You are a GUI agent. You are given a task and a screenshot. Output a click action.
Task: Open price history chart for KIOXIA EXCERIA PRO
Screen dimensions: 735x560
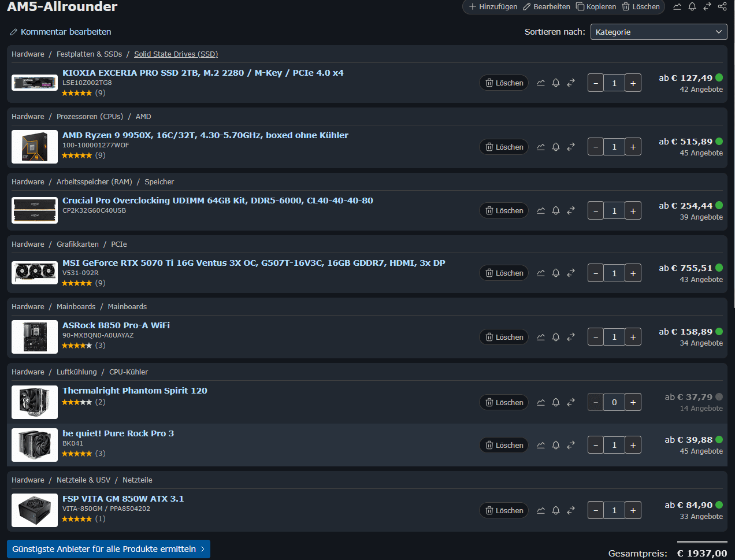tap(541, 83)
